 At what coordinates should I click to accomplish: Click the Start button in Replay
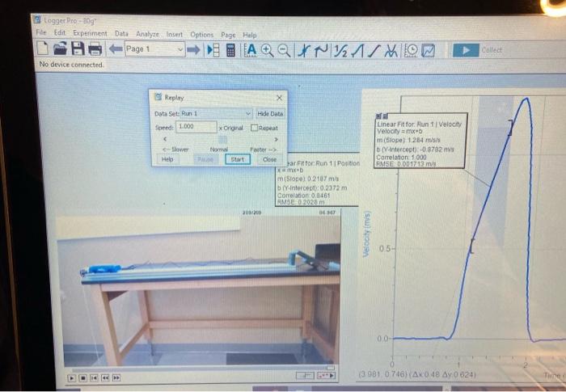click(238, 159)
